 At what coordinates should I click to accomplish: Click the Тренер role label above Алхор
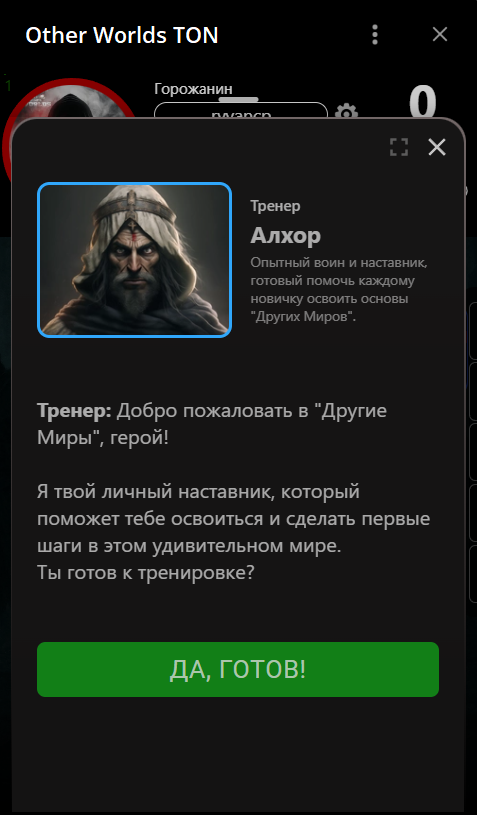click(x=275, y=206)
